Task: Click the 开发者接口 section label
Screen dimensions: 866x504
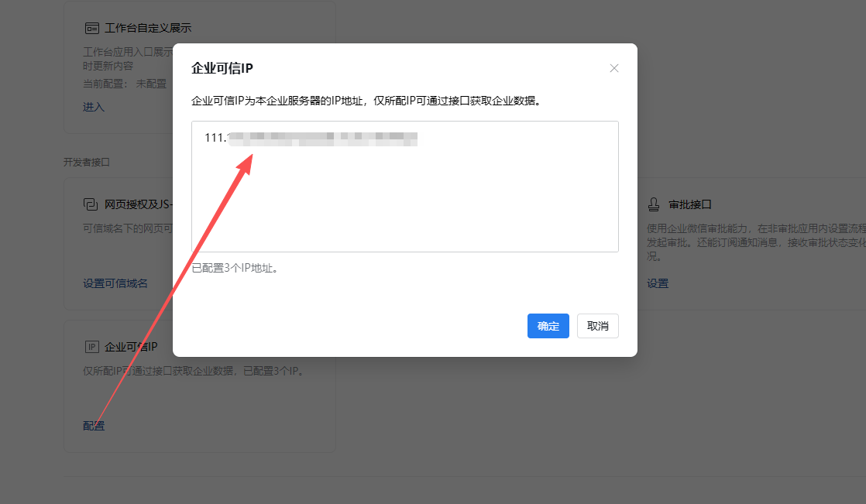Action: (86, 162)
